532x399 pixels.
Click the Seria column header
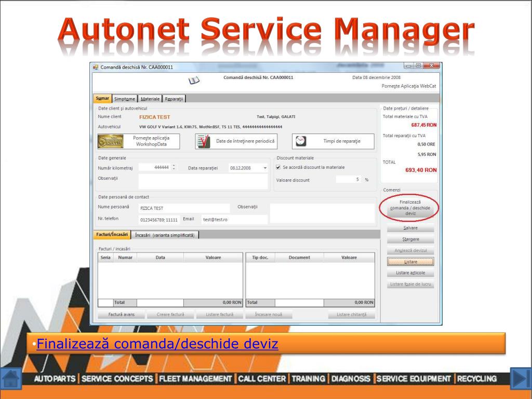click(x=105, y=258)
